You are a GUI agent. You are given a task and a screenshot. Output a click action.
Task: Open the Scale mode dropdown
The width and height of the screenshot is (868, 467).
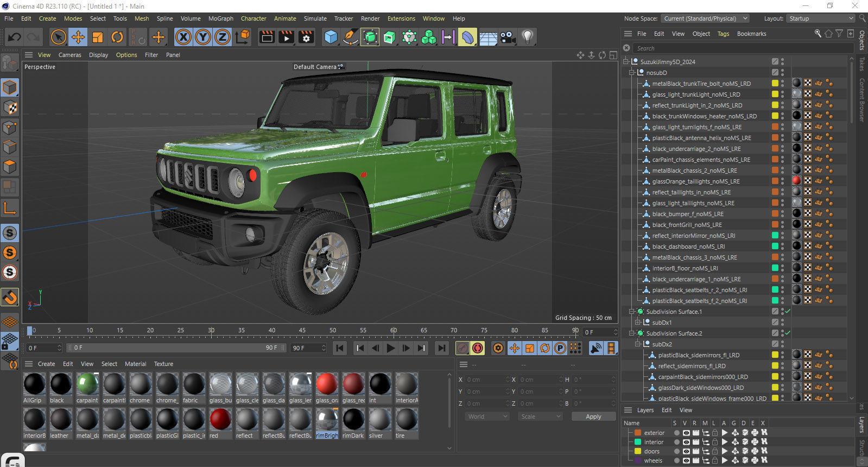[x=540, y=416]
